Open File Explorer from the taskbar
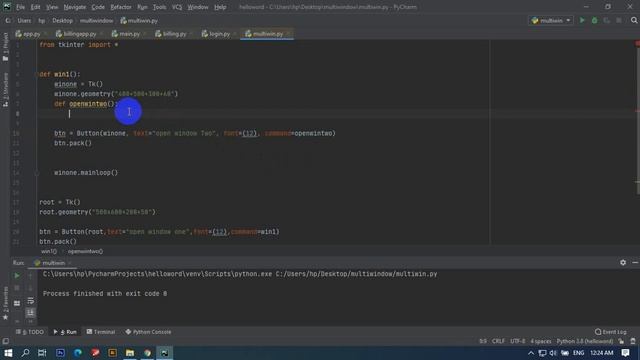The height and width of the screenshot is (360, 640). [x=130, y=353]
